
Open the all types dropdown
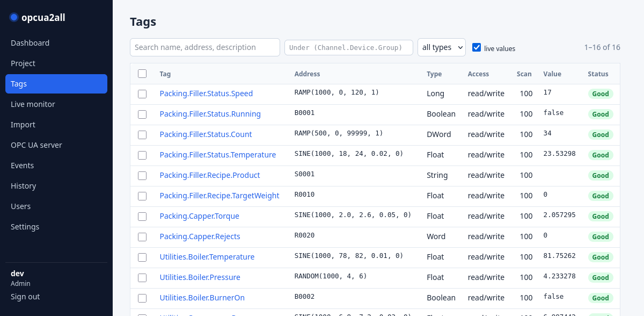pyautogui.click(x=442, y=47)
